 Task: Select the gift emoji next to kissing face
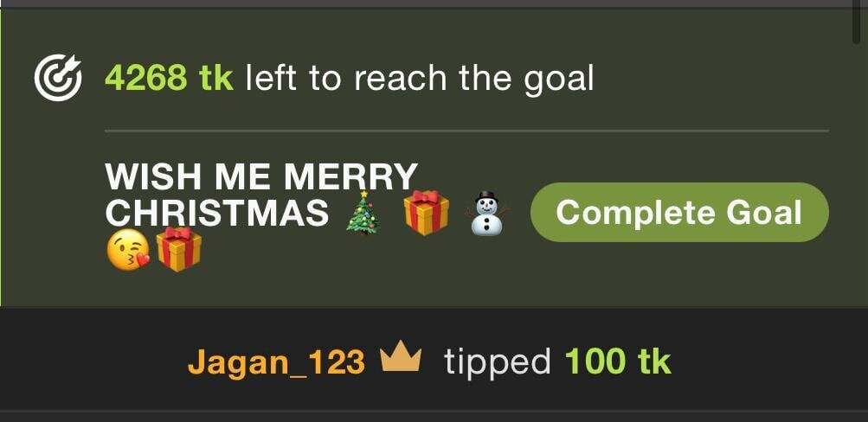tap(179, 249)
